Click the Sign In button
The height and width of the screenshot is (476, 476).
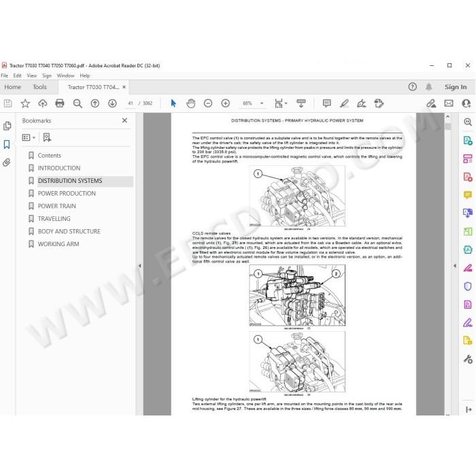click(x=456, y=87)
